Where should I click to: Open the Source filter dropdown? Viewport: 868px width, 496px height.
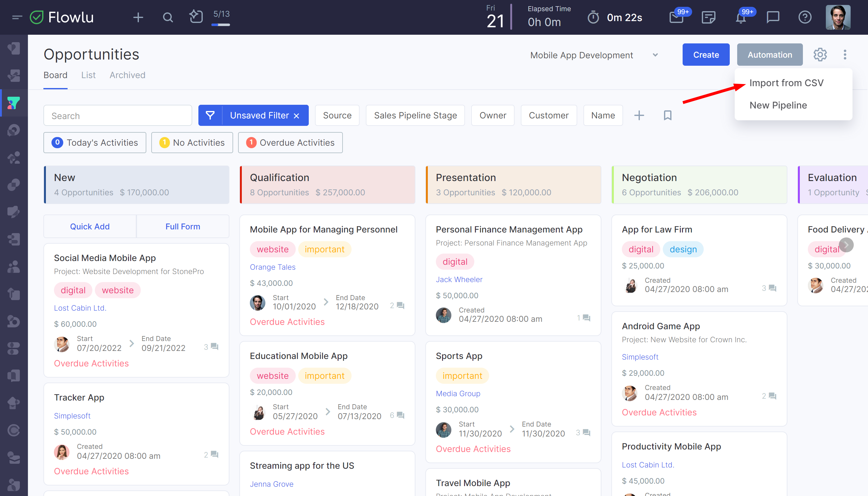pos(337,116)
